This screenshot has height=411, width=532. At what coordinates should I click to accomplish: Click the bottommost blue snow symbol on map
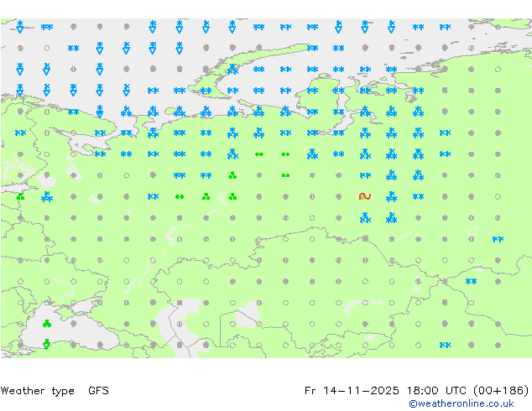point(445,345)
